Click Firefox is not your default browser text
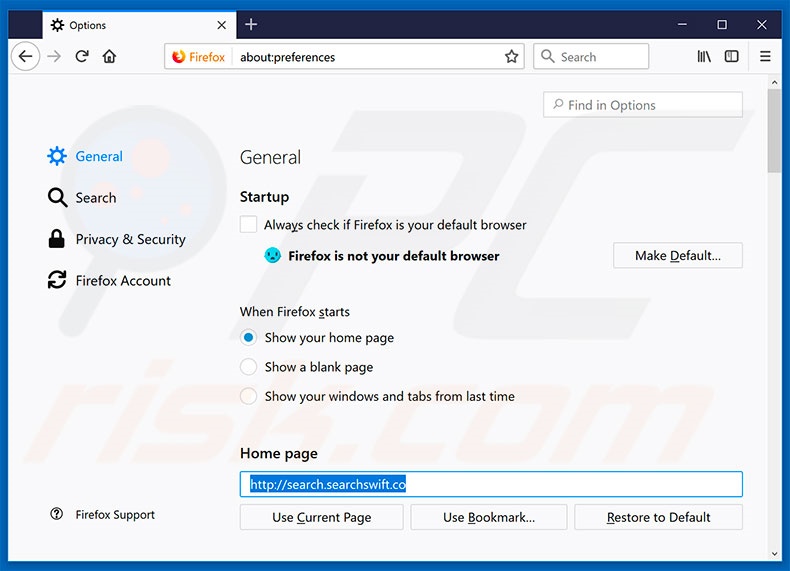Image resolution: width=790 pixels, height=571 pixels. (393, 256)
